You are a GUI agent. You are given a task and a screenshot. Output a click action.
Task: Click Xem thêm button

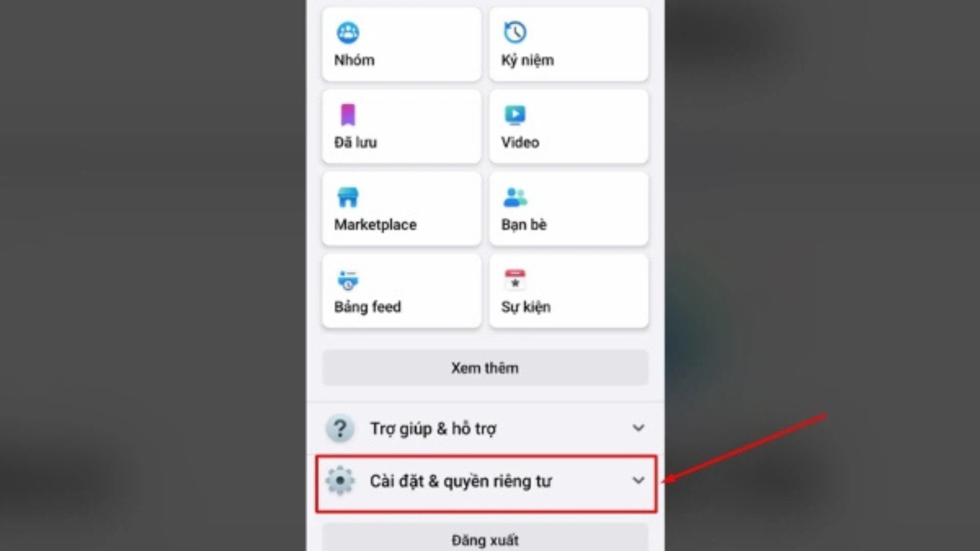tap(485, 367)
